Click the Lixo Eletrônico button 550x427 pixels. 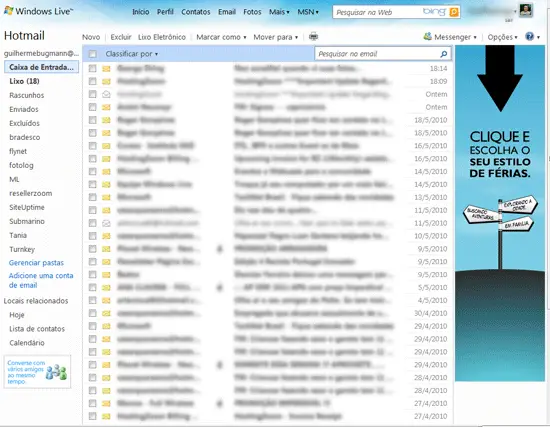[162, 37]
